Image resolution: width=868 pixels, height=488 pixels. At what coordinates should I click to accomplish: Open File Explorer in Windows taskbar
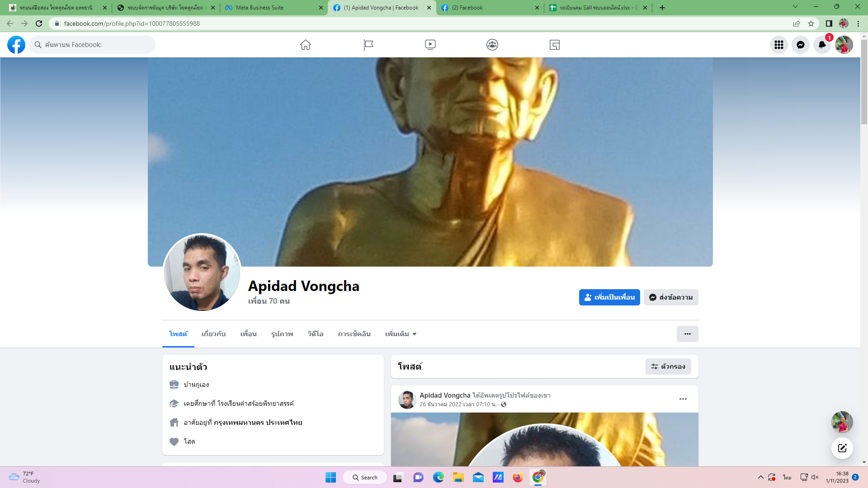click(458, 478)
